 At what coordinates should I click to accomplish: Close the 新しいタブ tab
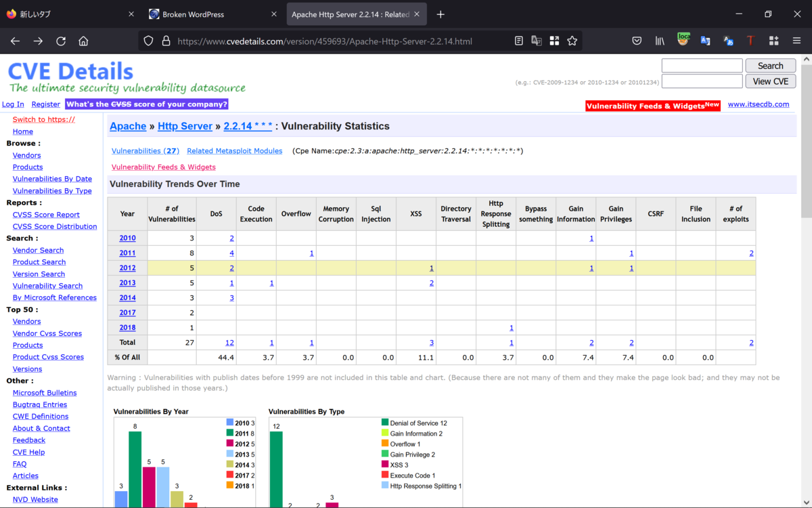tap(131, 14)
